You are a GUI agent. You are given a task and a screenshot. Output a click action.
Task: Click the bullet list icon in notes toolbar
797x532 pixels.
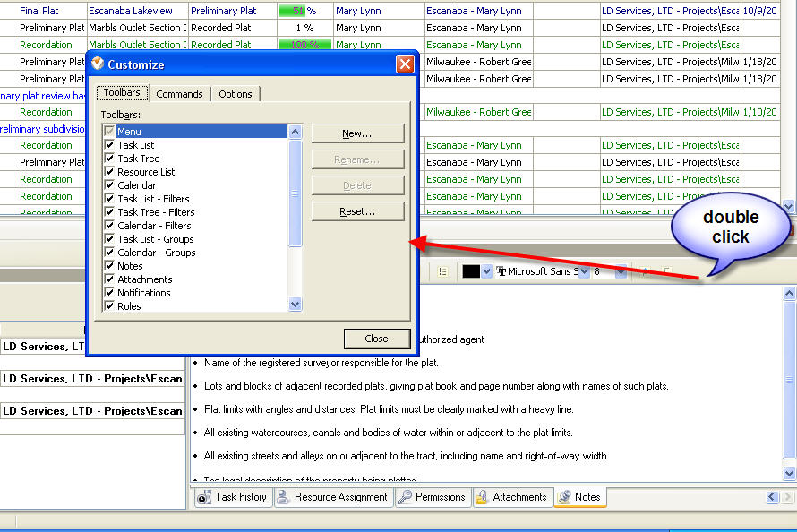click(442, 271)
